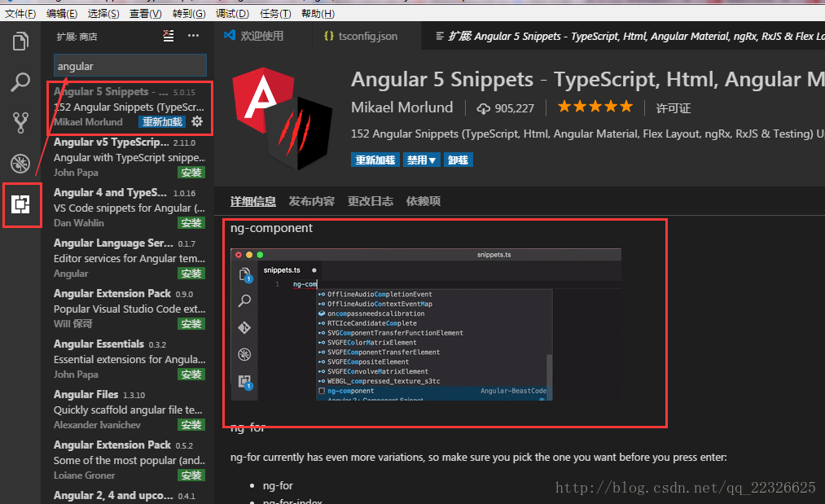Install Angular Extension Pack by Loiane Groner
Image resolution: width=825 pixels, height=504 pixels.
coord(191,476)
